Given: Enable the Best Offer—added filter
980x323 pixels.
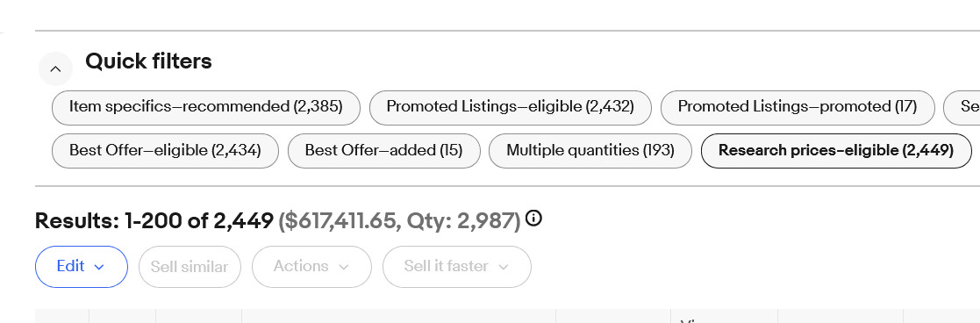Looking at the screenshot, I should click(383, 151).
